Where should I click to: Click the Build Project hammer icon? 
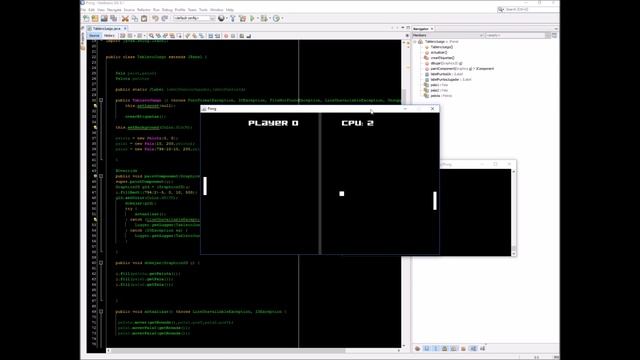233,18
